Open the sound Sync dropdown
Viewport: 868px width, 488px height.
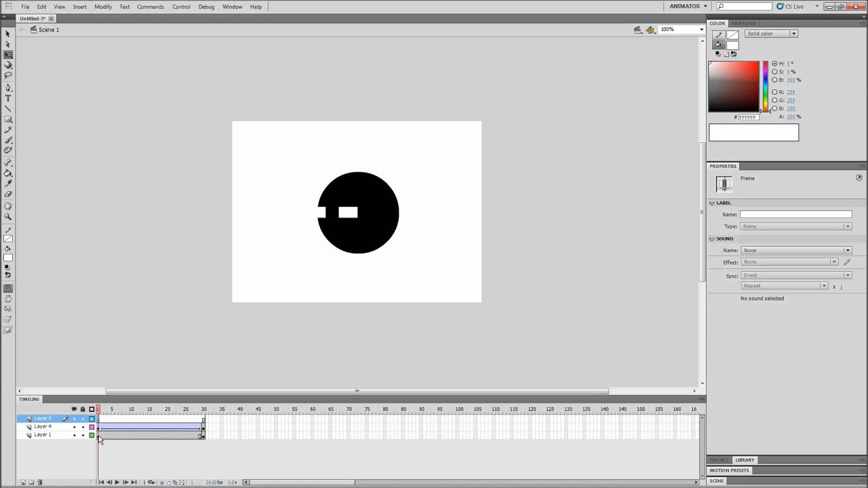[795, 275]
